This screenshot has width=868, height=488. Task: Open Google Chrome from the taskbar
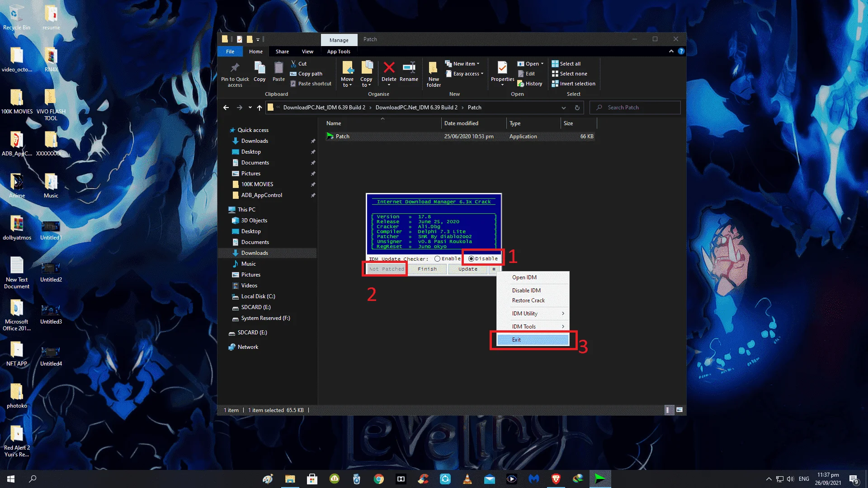(x=379, y=479)
